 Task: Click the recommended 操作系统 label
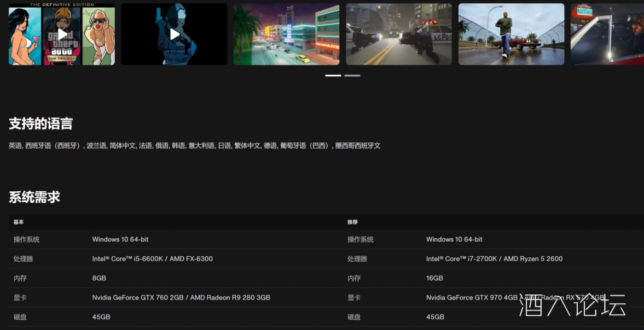pyautogui.click(x=360, y=239)
